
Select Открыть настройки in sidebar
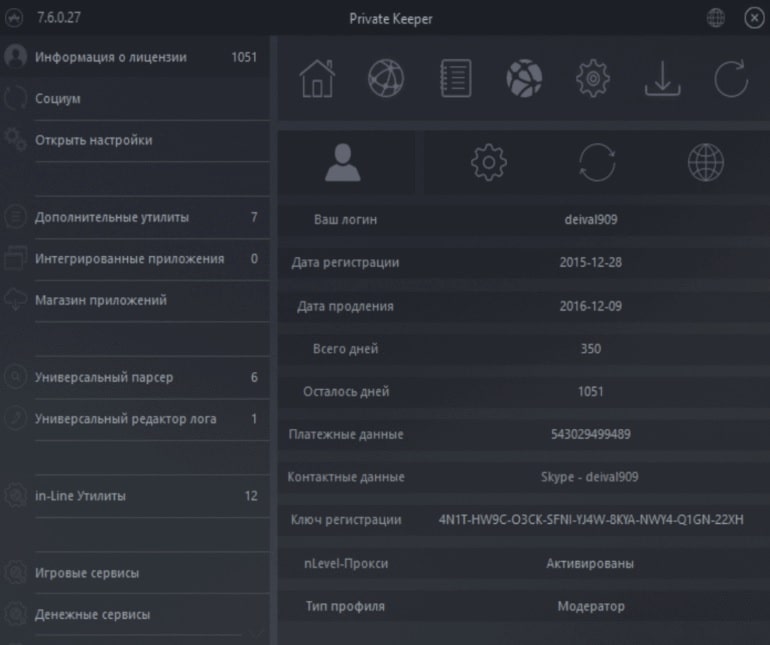pos(135,140)
